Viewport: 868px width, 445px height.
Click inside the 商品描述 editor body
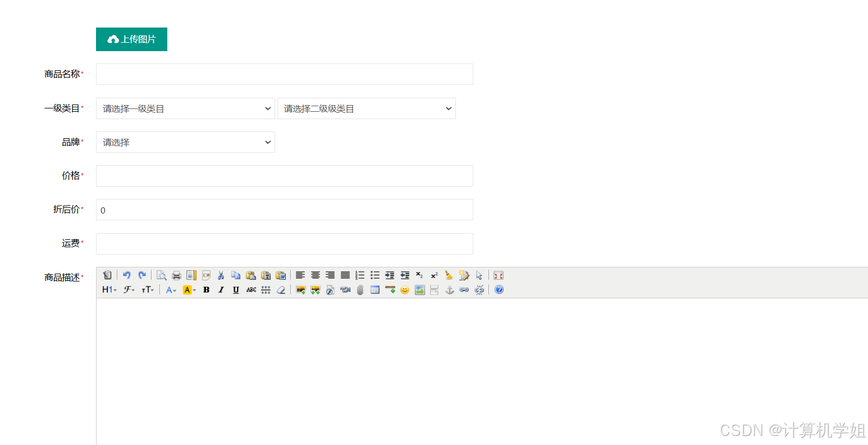pyautogui.click(x=482, y=371)
